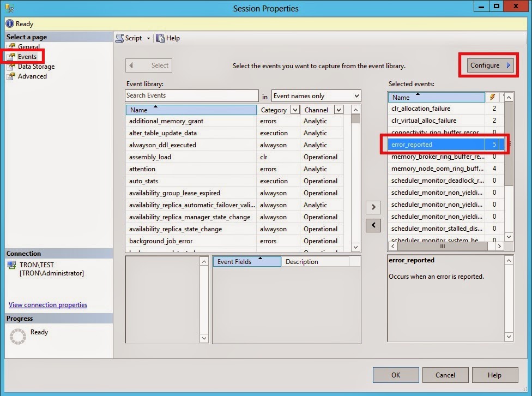Select availability_replica_state_change event
This screenshot has height=396, width=532.
coord(234,229)
